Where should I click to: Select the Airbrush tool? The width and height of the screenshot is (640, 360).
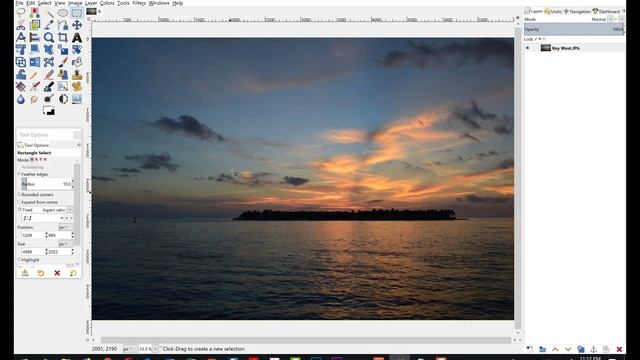coord(35,87)
